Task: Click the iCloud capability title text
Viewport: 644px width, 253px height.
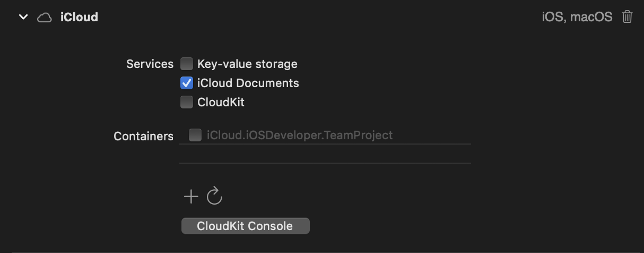Action: tap(79, 17)
